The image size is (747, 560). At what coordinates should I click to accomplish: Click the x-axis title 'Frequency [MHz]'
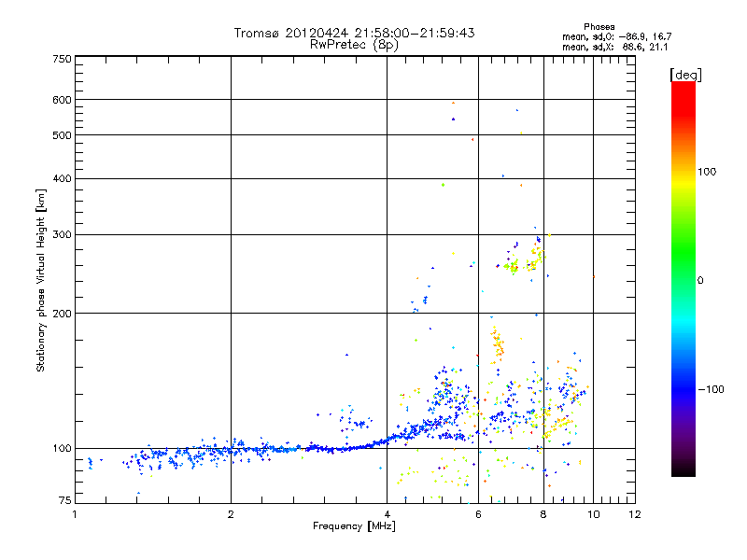[x=354, y=526]
